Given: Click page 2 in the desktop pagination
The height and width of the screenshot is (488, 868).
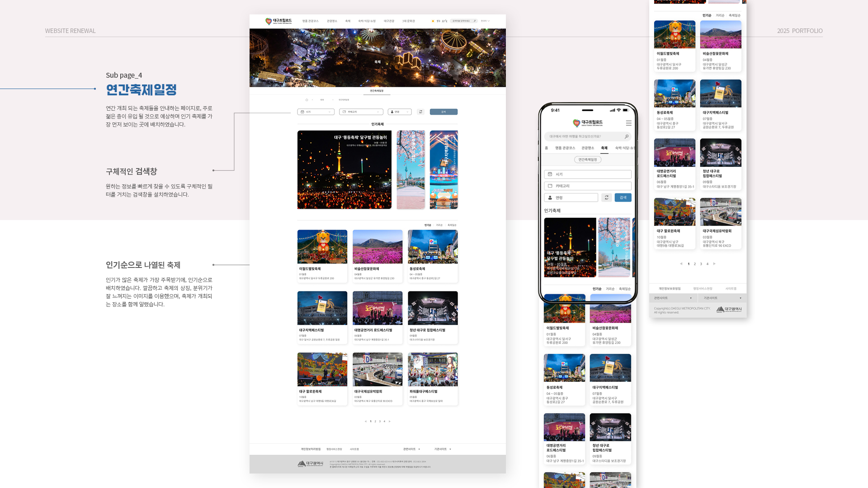Looking at the screenshot, I should pyautogui.click(x=375, y=422).
